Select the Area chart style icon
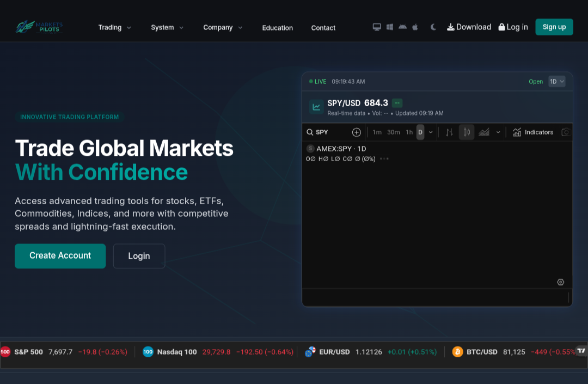Viewport: 588px width, 384px height. (484, 132)
